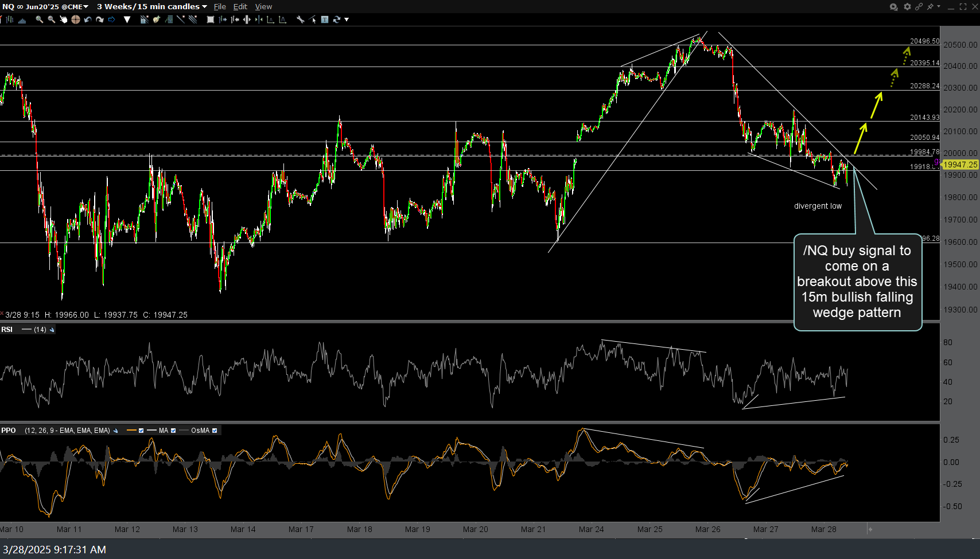
Task: Click the link sharing icon near window controls
Action: [x=919, y=7]
